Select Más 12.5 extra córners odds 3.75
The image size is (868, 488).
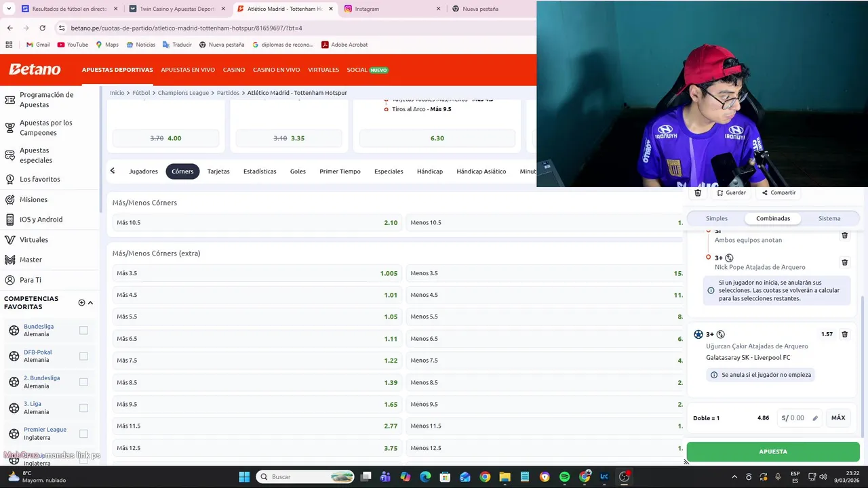click(x=257, y=448)
